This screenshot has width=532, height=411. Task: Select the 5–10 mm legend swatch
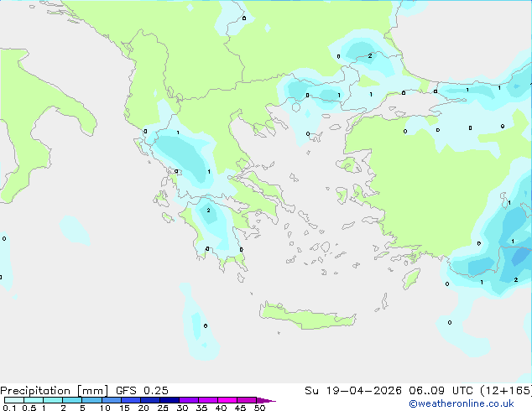(91, 400)
